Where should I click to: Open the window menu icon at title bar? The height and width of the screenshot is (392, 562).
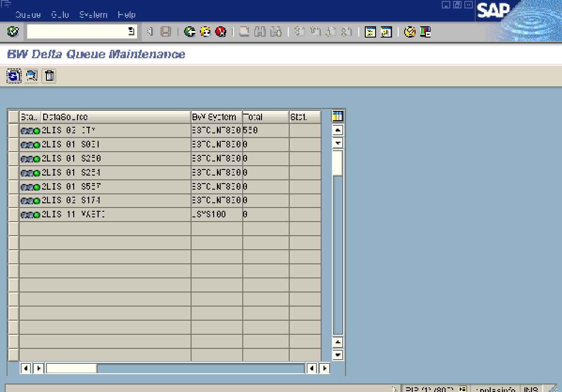[x=6, y=4]
